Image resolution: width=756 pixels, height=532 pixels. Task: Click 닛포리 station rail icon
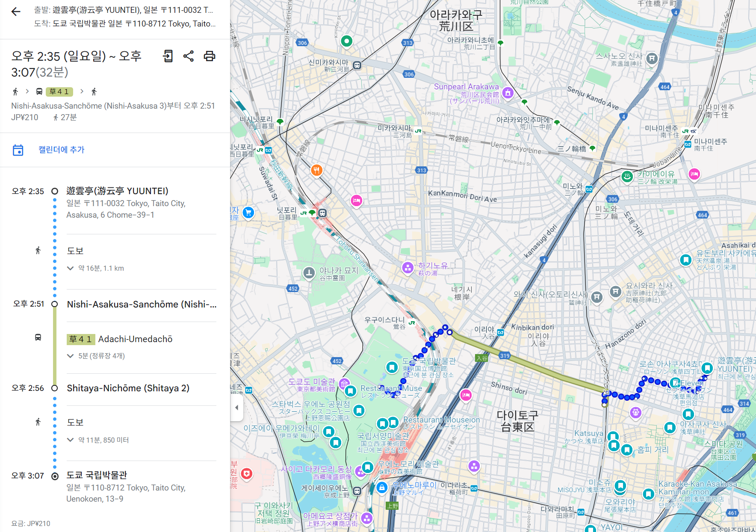(x=322, y=213)
